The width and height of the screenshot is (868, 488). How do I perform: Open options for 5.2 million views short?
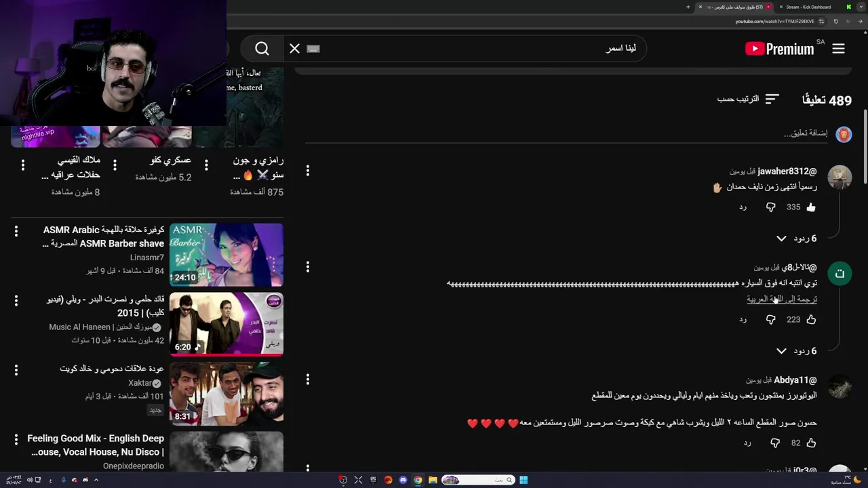115,165
